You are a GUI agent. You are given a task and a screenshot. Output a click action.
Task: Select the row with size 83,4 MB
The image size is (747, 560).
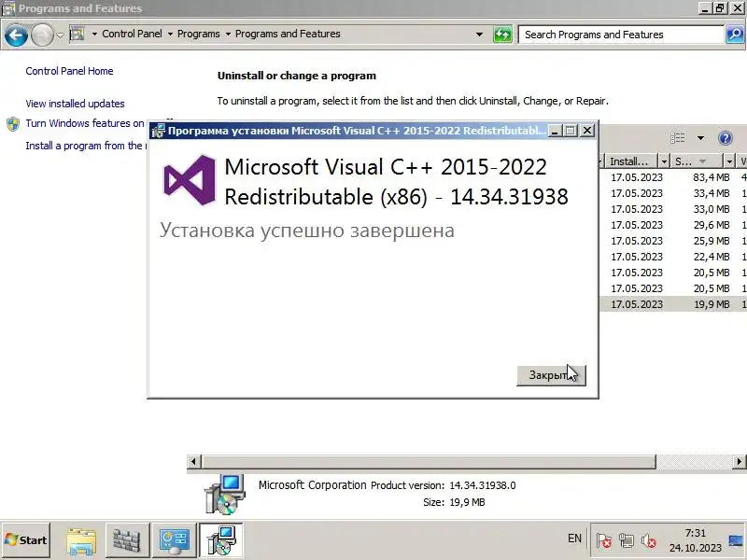tap(673, 177)
